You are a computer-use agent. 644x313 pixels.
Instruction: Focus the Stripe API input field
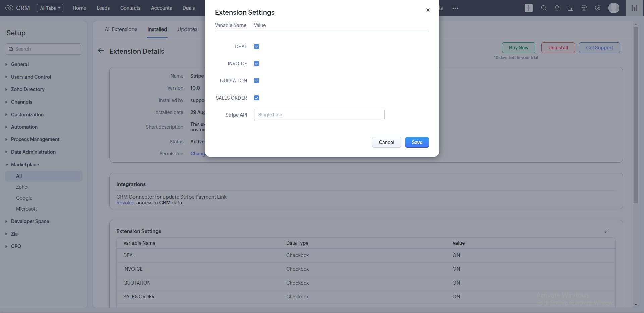point(319,115)
